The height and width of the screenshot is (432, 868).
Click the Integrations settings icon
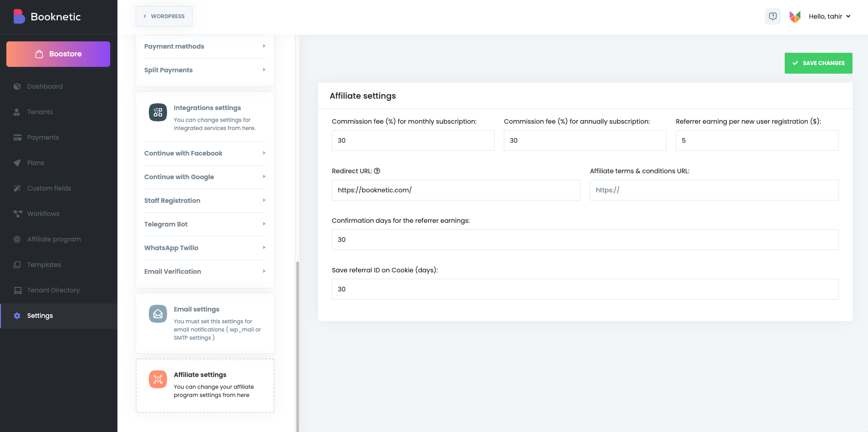click(158, 112)
